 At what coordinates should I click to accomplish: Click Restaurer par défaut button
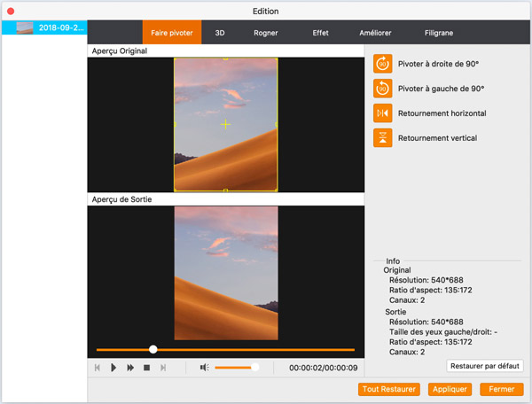[x=485, y=366]
